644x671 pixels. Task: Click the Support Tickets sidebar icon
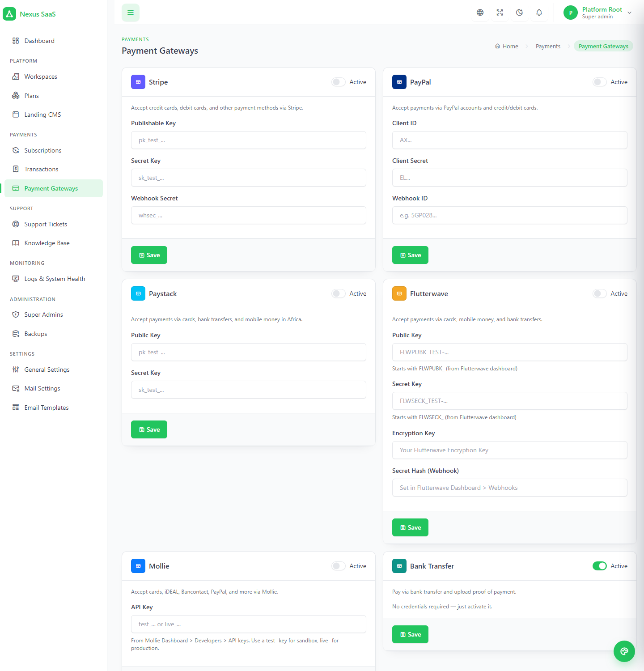click(x=16, y=224)
